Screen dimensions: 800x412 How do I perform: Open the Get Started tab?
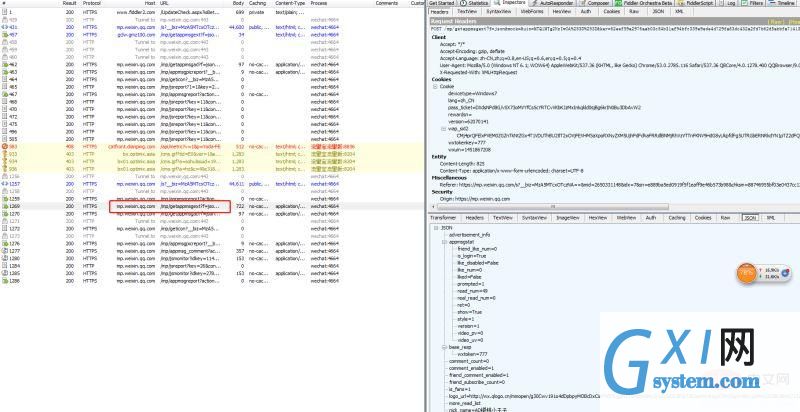(442, 3)
